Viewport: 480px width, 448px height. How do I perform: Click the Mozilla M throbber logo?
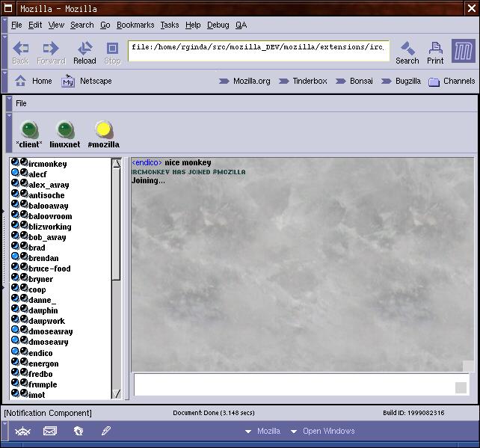(464, 51)
